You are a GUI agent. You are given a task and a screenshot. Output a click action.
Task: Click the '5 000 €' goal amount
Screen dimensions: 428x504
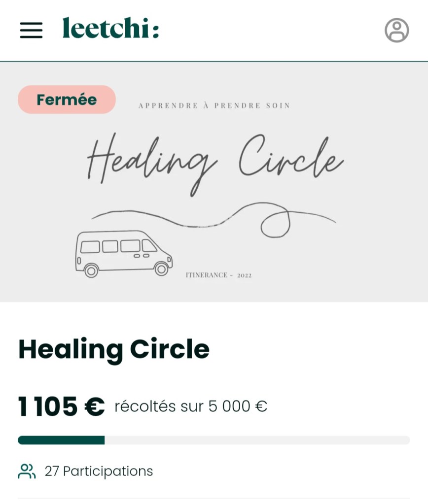pyautogui.click(x=238, y=406)
